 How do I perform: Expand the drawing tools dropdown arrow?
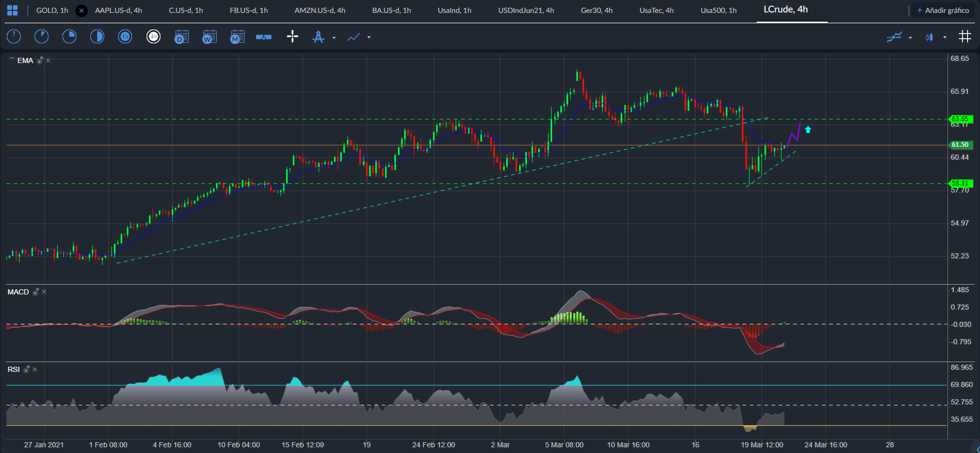(x=334, y=38)
